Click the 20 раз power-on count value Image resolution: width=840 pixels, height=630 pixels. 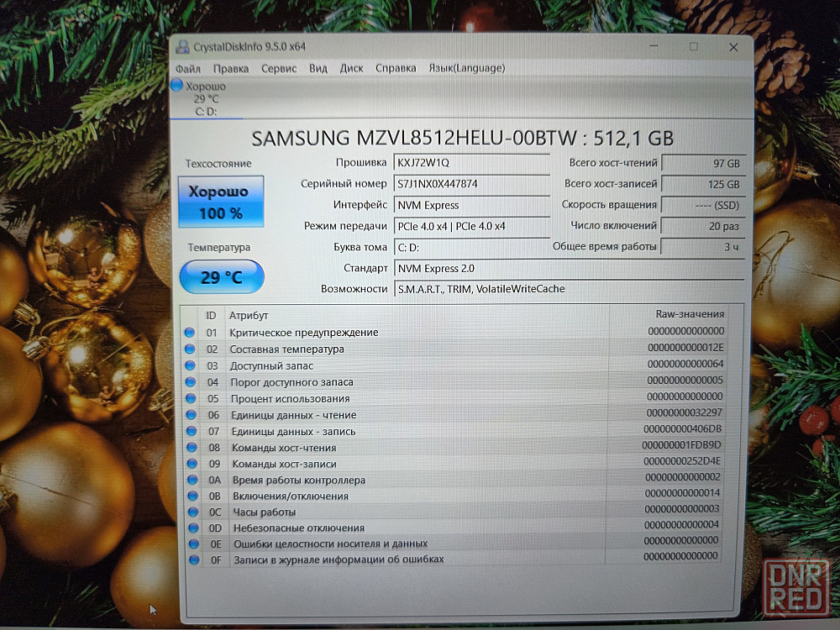[703, 226]
